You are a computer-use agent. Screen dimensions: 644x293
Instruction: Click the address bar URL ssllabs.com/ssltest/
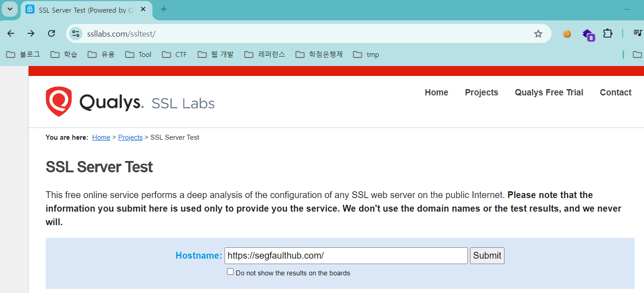coord(121,34)
